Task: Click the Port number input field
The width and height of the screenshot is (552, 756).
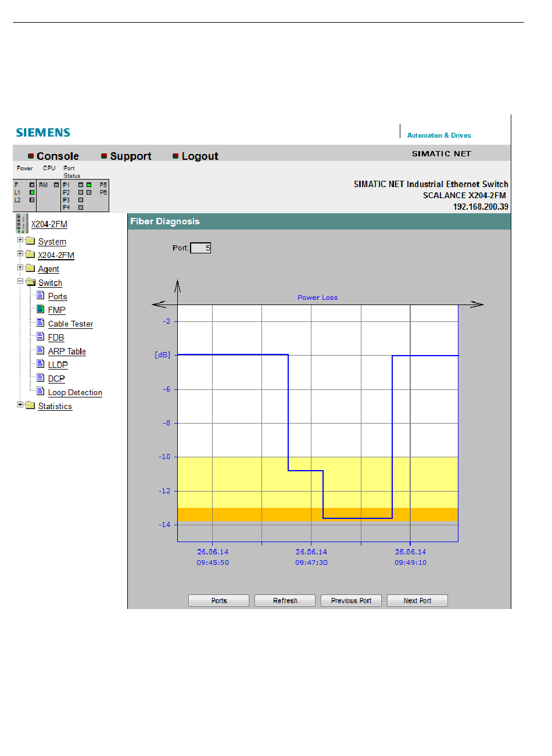Action: tap(200, 248)
